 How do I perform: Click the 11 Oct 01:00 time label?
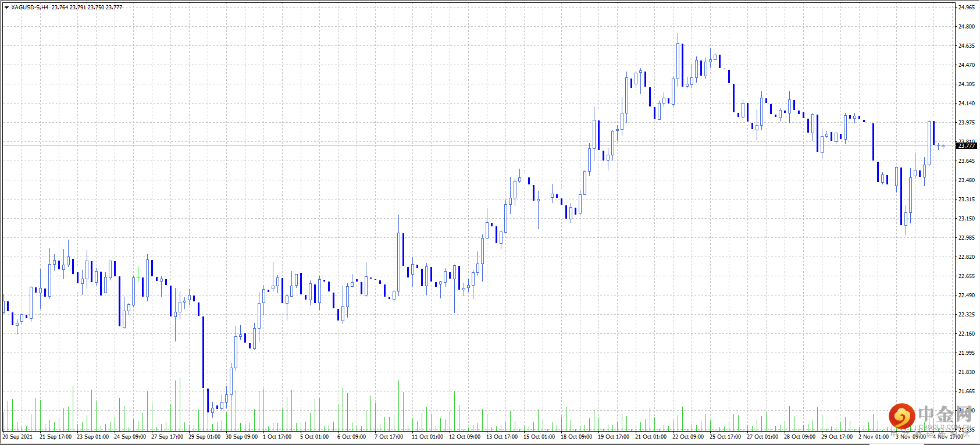[x=428, y=437]
